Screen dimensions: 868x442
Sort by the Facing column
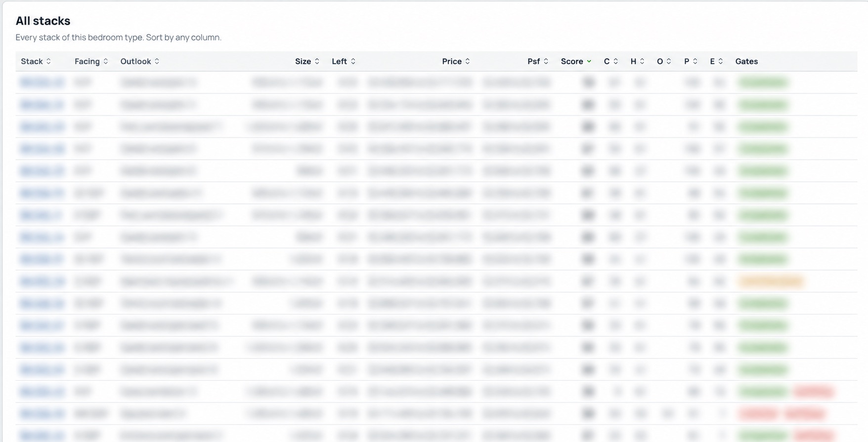point(91,61)
